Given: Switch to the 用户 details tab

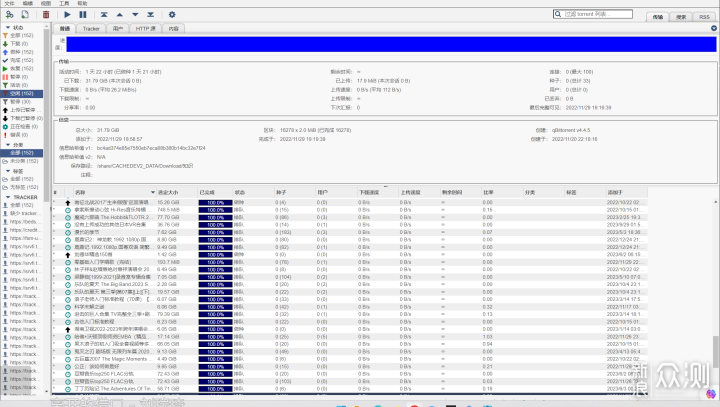Looking at the screenshot, I should pos(118,28).
